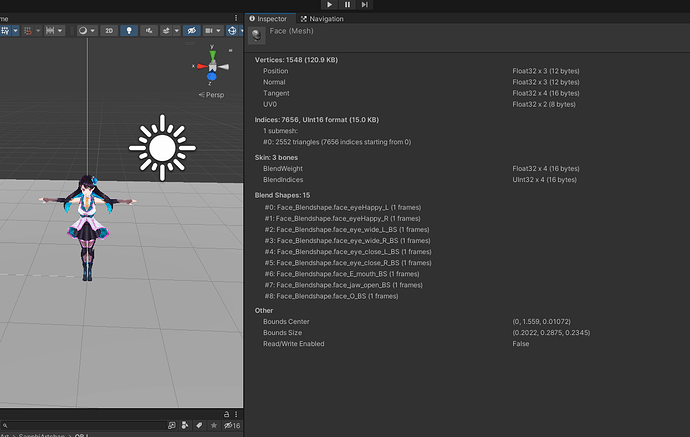This screenshot has height=437, width=690.
Task: Open the scene camera dropdown arrow
Action: pyautogui.click(x=218, y=30)
